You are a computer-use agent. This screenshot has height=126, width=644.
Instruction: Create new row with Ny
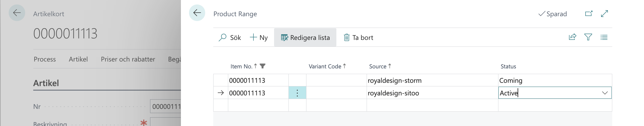(259, 37)
